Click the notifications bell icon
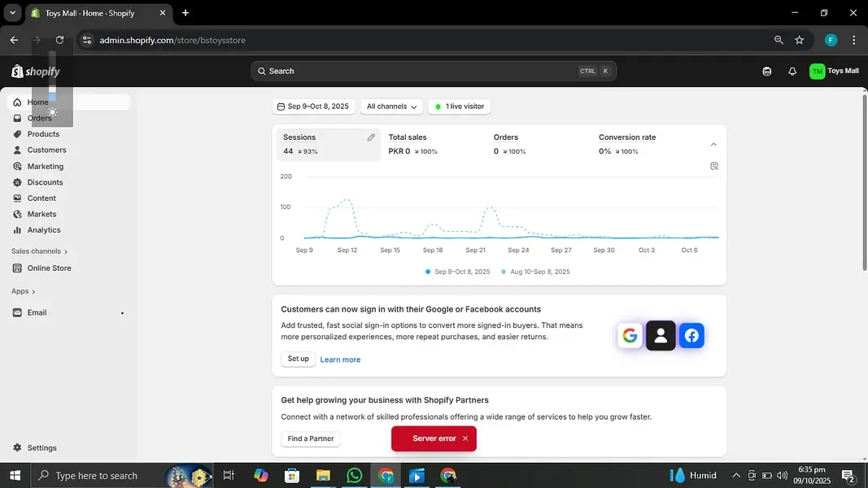 tap(792, 72)
